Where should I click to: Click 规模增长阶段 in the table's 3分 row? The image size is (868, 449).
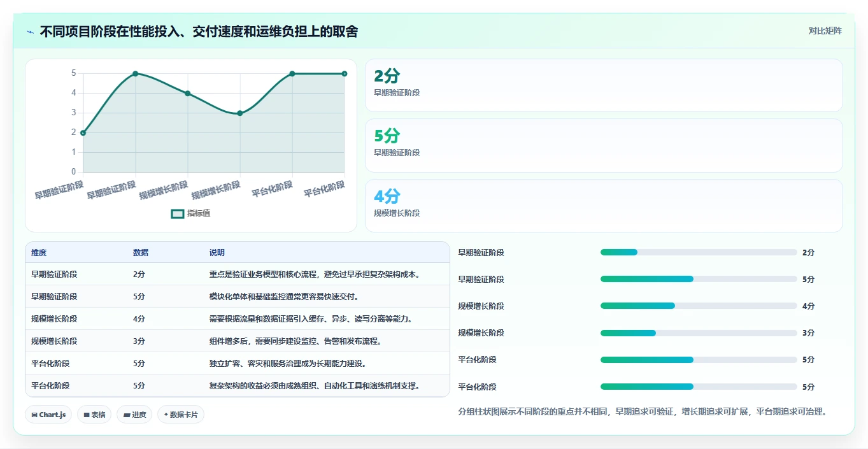pyautogui.click(x=54, y=341)
